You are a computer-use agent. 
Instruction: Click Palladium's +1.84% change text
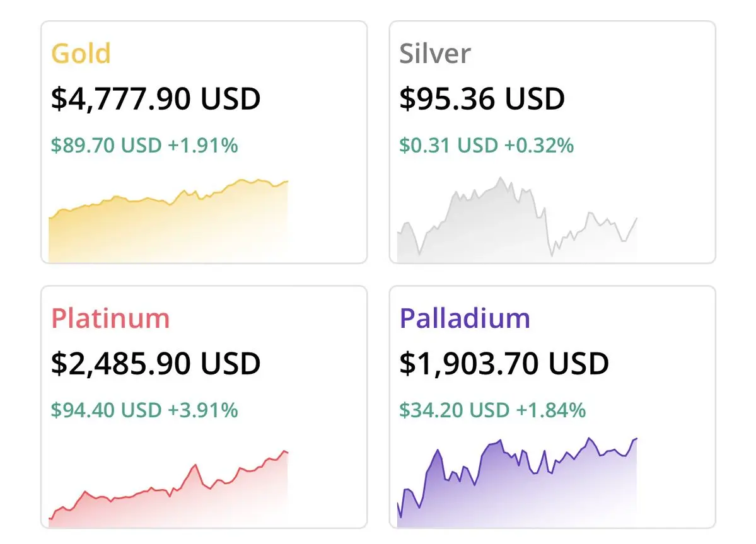pyautogui.click(x=551, y=410)
